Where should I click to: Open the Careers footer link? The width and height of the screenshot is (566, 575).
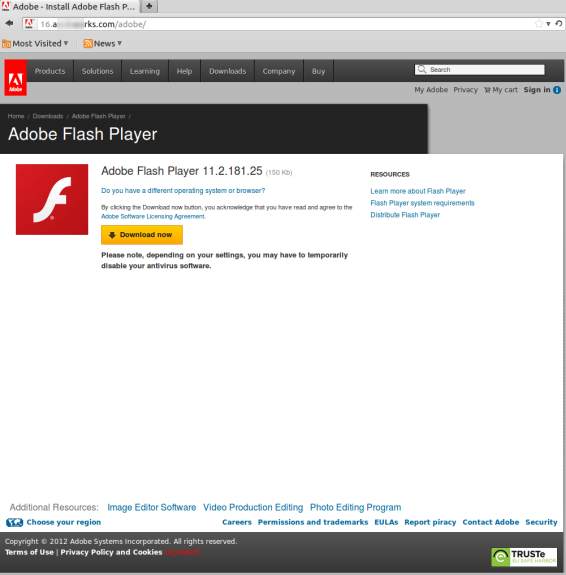pos(237,522)
